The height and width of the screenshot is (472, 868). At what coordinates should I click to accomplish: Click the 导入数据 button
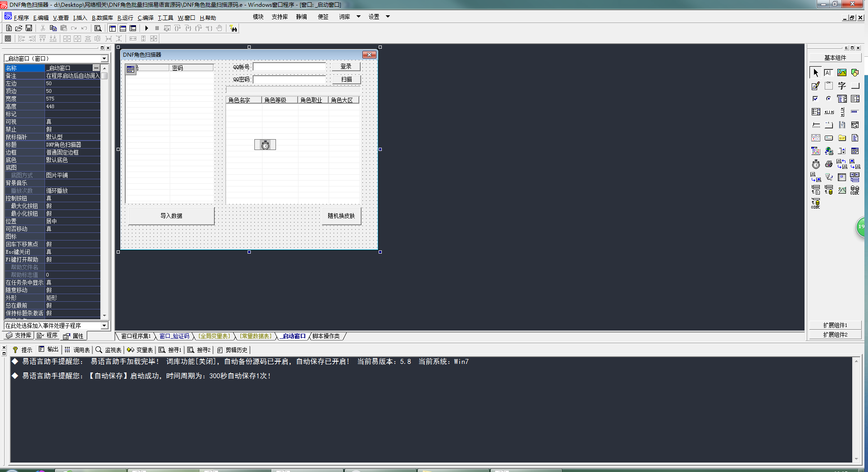click(x=172, y=216)
